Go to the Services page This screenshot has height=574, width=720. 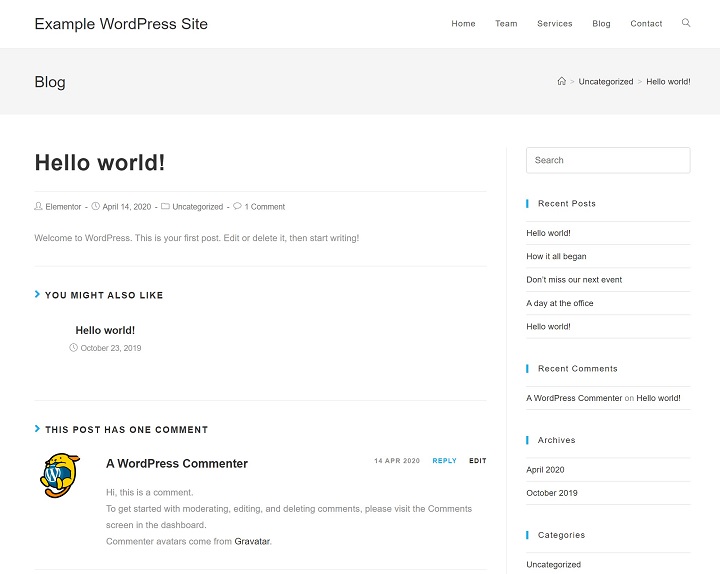[554, 24]
